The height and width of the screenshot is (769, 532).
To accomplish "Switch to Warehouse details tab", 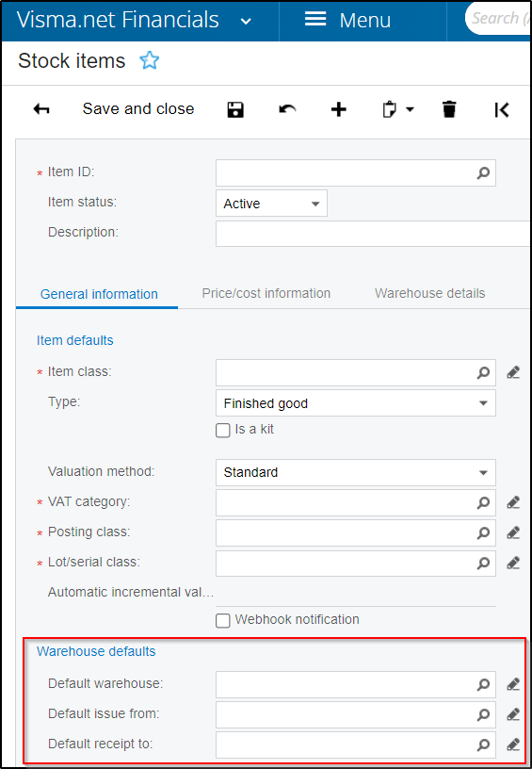I will click(x=430, y=293).
